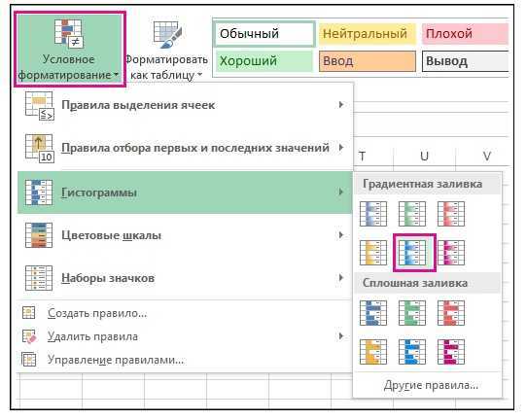Select red solid fill data bar
This screenshot has width=527, height=420.
[x=451, y=313]
